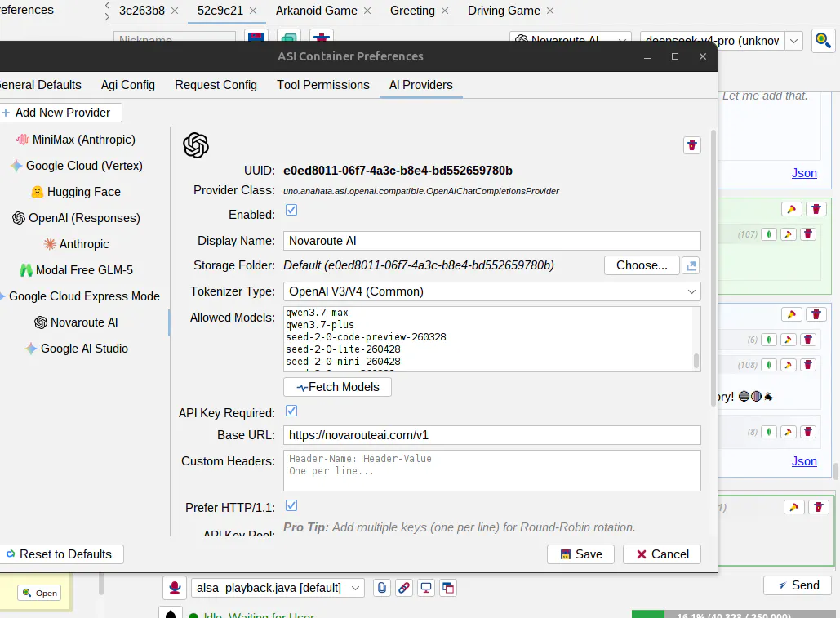This screenshot has height=618, width=840.
Task: Click the trash icon on the (108) message
Action: 808,365
